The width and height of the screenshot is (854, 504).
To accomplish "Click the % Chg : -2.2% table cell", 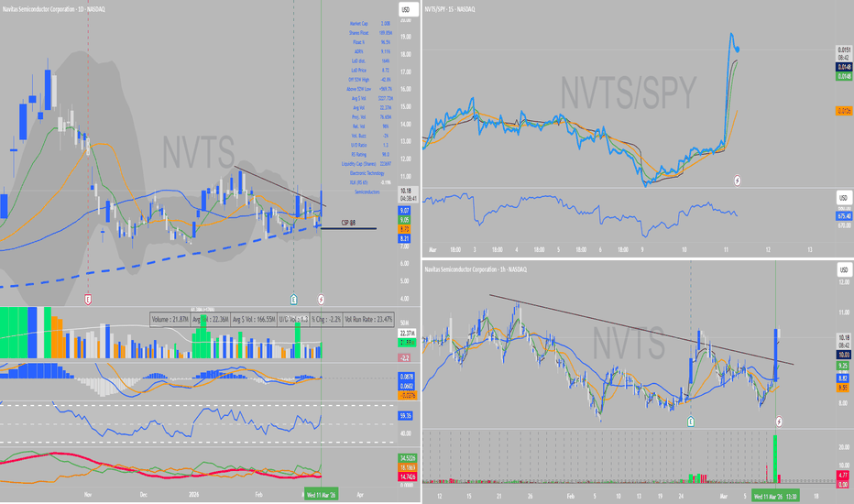I will [x=326, y=319].
